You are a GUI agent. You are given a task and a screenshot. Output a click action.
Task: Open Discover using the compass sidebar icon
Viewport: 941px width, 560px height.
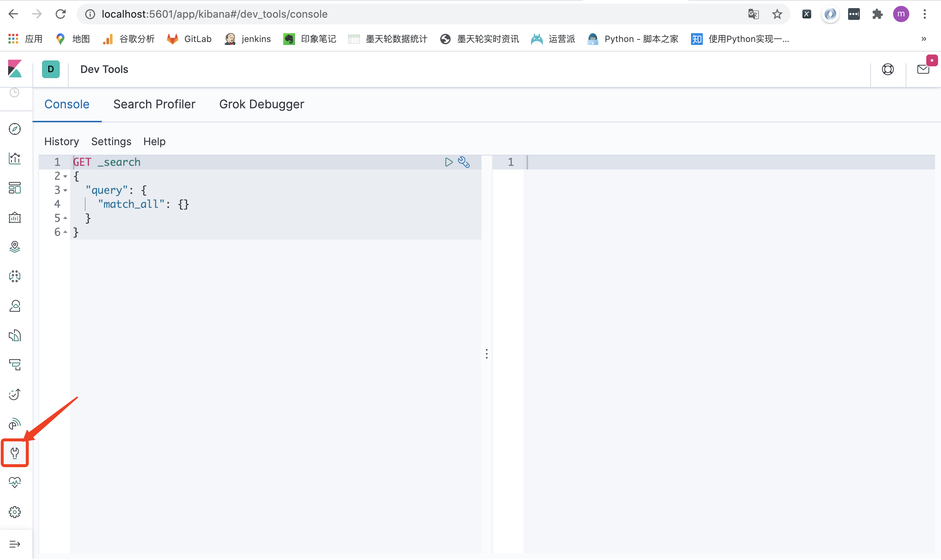(x=14, y=129)
